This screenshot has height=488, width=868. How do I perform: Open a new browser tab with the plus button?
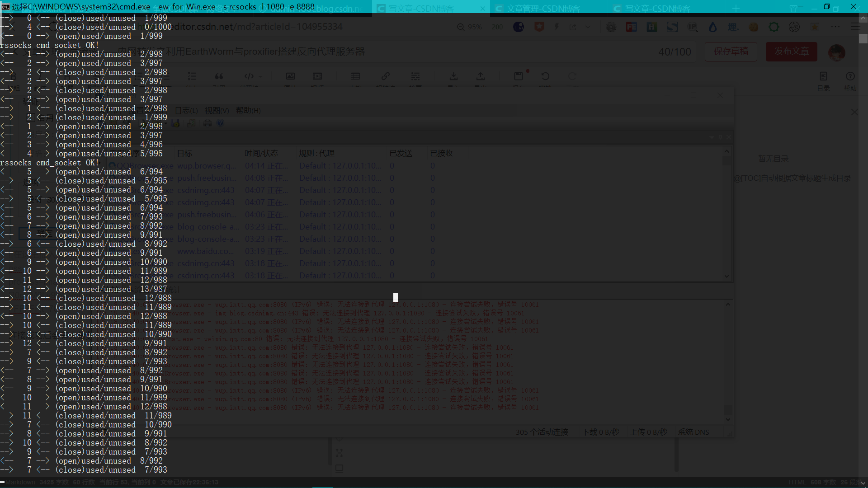[736, 9]
